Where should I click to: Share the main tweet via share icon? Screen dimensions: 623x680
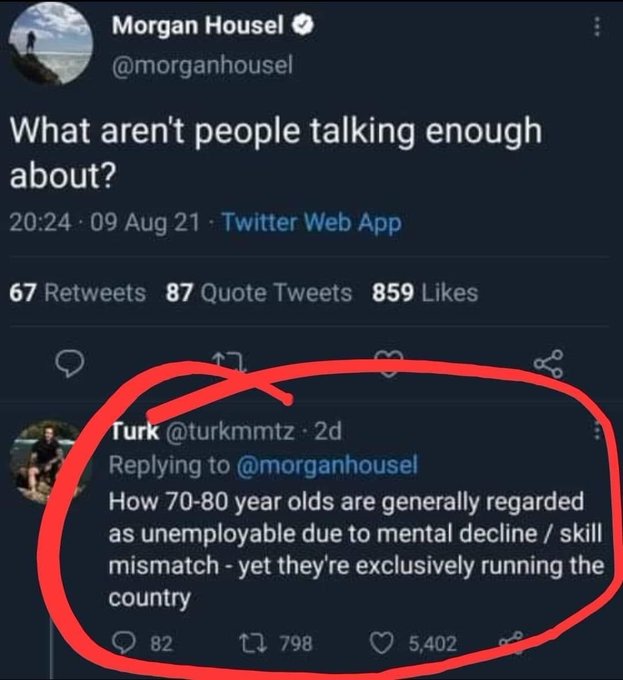[x=549, y=364]
